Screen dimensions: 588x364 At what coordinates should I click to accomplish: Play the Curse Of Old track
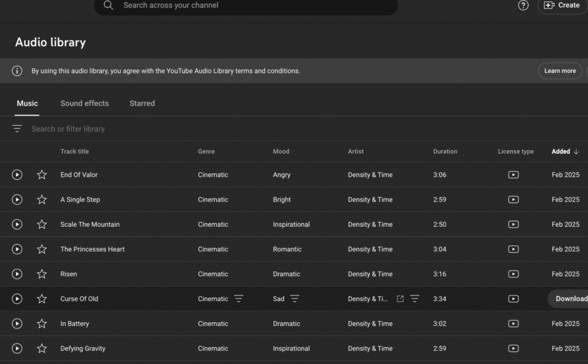[17, 299]
